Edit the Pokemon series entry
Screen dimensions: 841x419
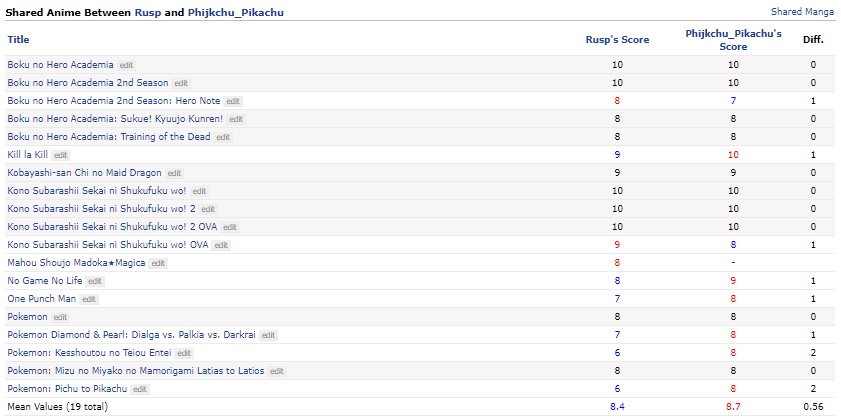(x=61, y=317)
